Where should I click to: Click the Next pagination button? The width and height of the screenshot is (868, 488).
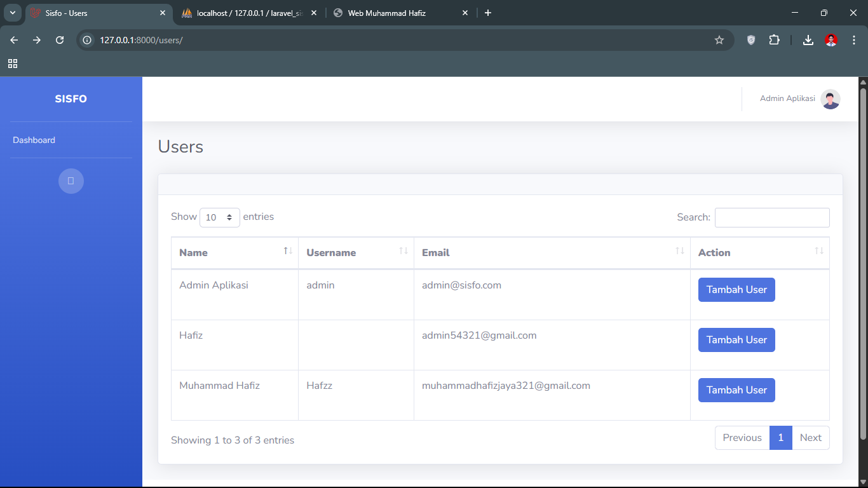(x=810, y=438)
